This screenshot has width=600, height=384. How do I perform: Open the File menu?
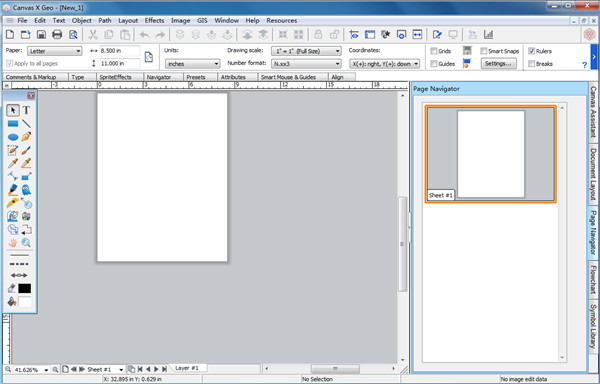pyautogui.click(x=22, y=21)
